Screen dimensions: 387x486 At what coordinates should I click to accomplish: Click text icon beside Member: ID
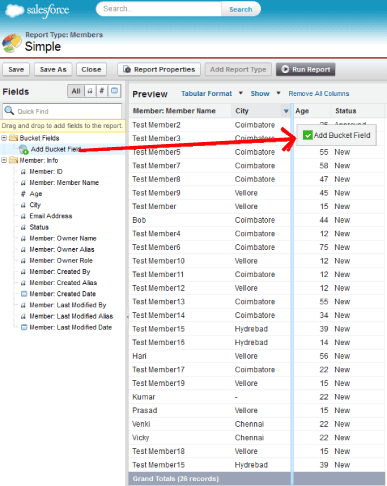[23, 172]
